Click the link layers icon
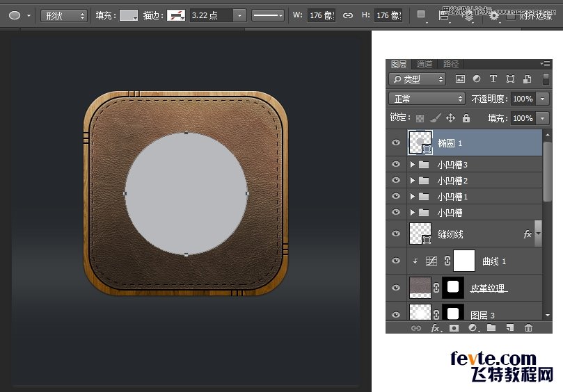The image size is (563, 392). (415, 328)
